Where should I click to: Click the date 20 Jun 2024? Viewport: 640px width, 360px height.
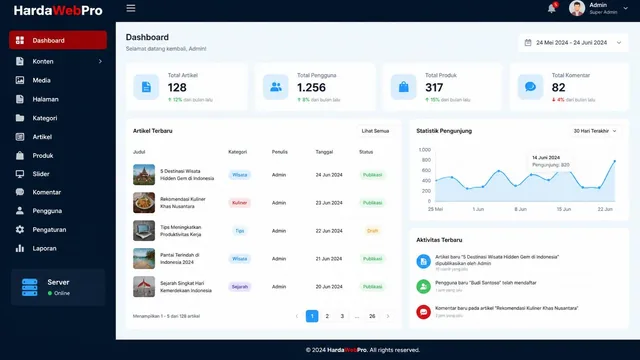click(329, 287)
